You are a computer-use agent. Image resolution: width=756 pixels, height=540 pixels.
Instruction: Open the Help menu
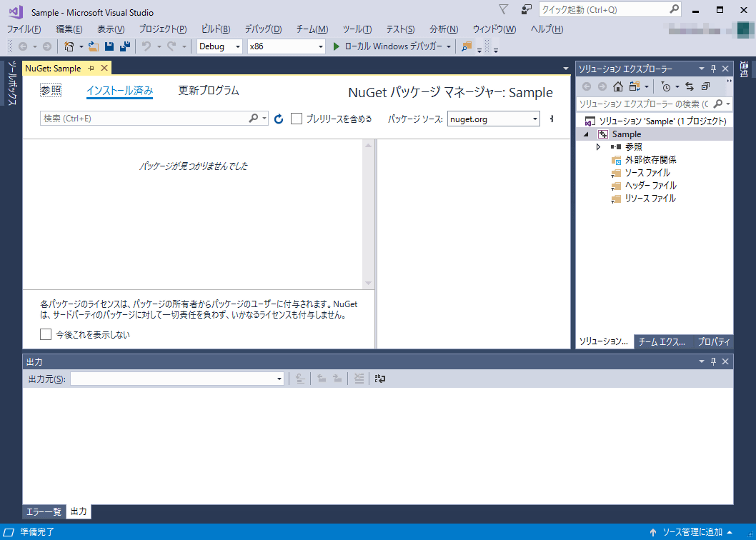click(547, 29)
